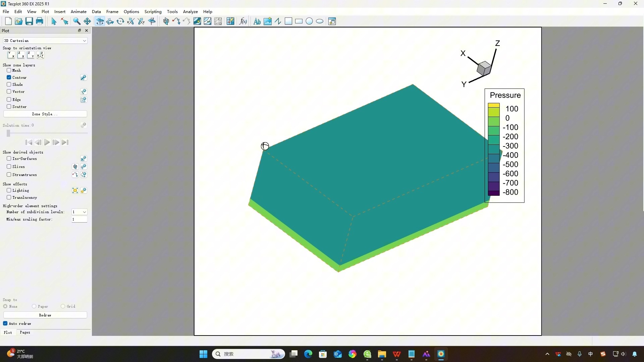Screen dimensions: 644x362
Task: Switch to the Pages tab
Action: coord(25,333)
